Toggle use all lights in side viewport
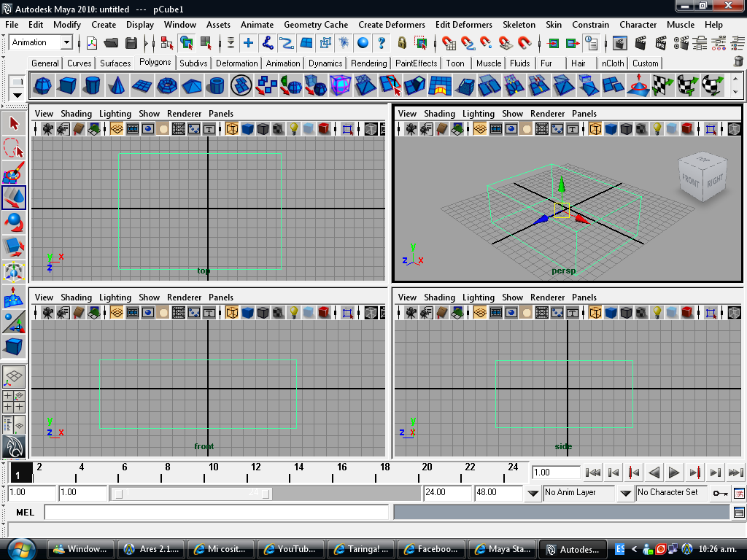This screenshot has width=747, height=560. pos(657,313)
